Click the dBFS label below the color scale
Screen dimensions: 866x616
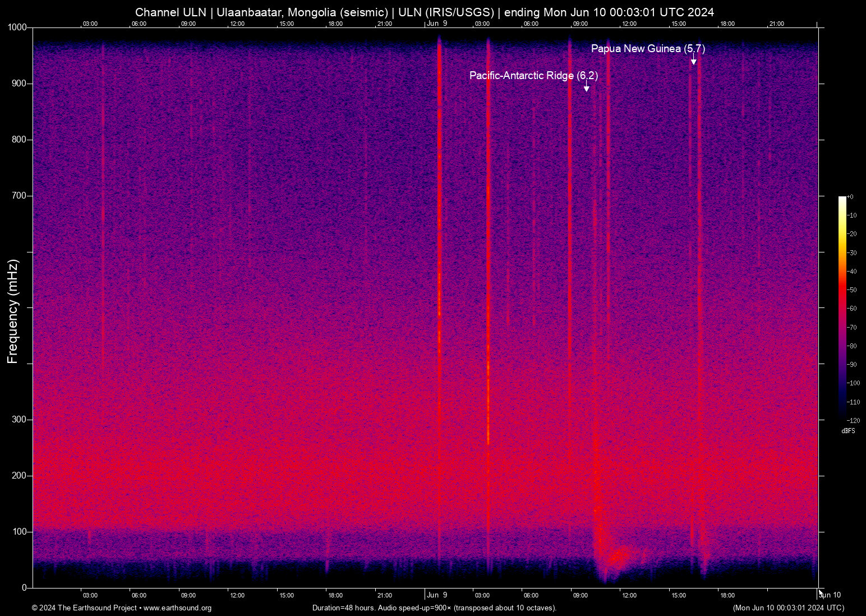848,431
